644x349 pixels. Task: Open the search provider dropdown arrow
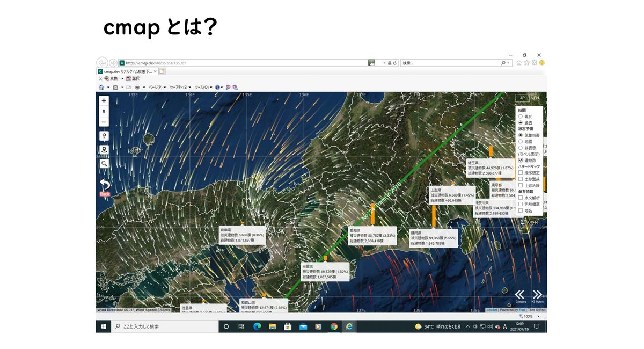click(509, 63)
